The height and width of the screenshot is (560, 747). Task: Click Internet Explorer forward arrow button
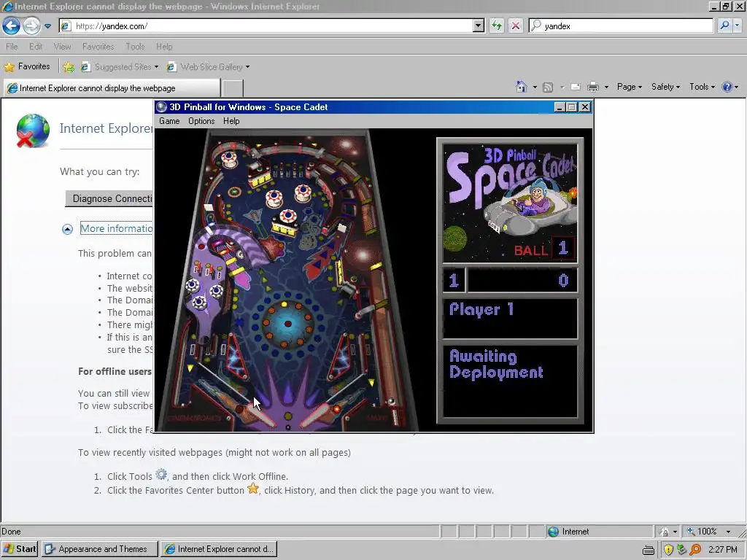coord(31,26)
